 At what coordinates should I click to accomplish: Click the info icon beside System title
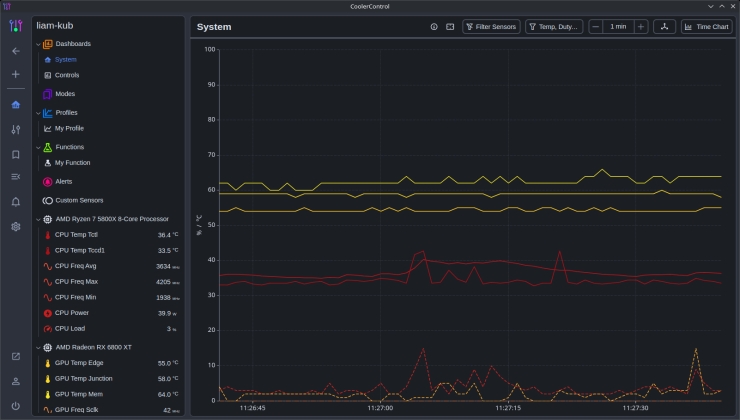pos(434,27)
